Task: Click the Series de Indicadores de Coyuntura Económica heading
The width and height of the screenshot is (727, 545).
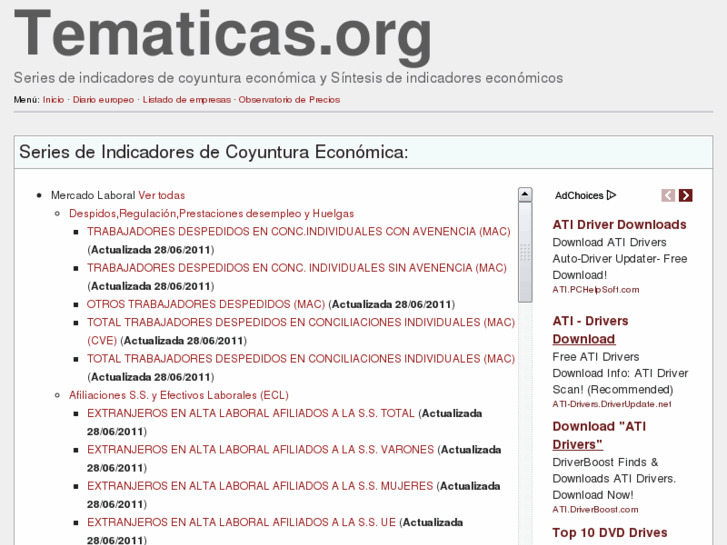Action: coord(213,152)
